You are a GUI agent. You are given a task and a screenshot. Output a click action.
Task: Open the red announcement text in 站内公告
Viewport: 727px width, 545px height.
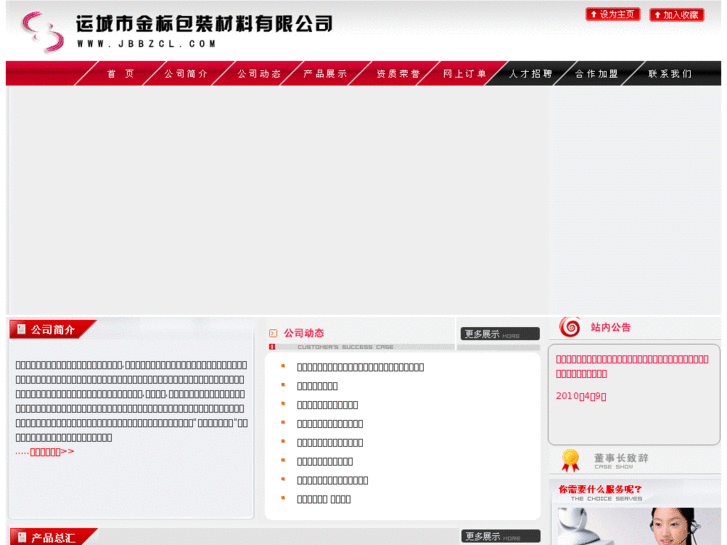[632, 366]
